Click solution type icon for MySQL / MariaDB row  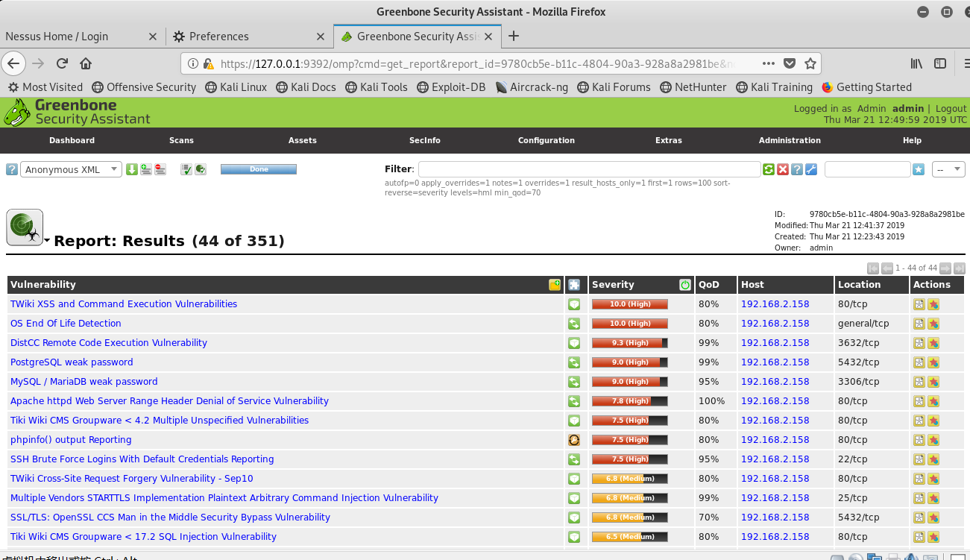click(574, 382)
